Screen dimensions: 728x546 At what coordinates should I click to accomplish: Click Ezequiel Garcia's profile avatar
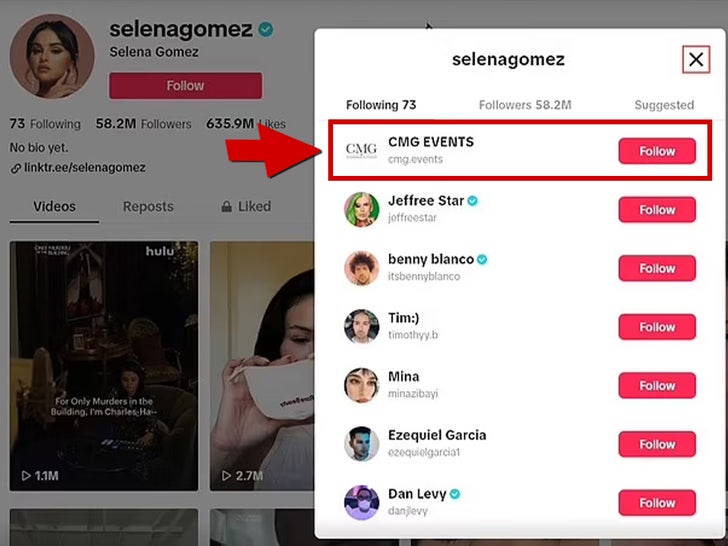pos(361,444)
